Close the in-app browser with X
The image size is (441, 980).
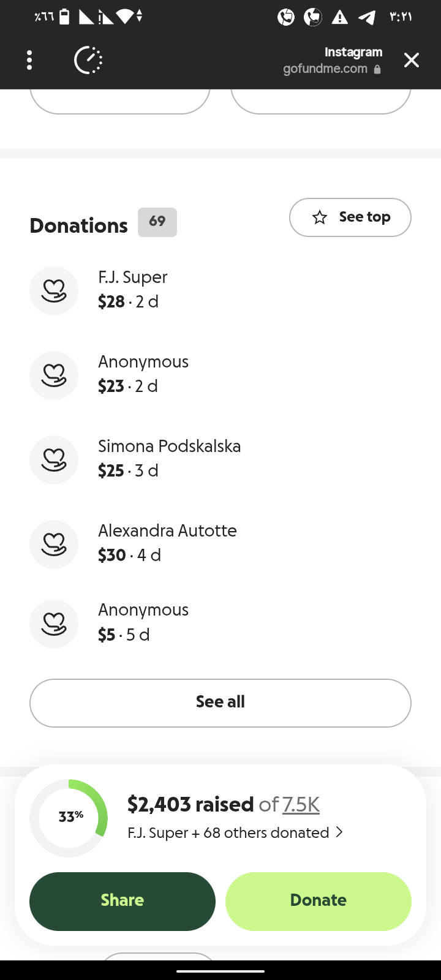[412, 60]
